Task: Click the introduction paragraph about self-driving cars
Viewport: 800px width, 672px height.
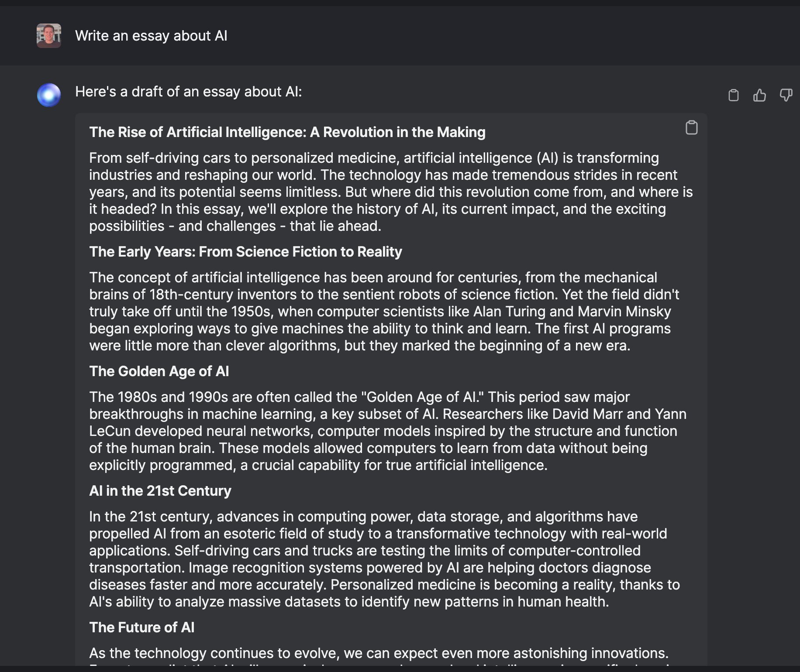Action: tap(391, 192)
